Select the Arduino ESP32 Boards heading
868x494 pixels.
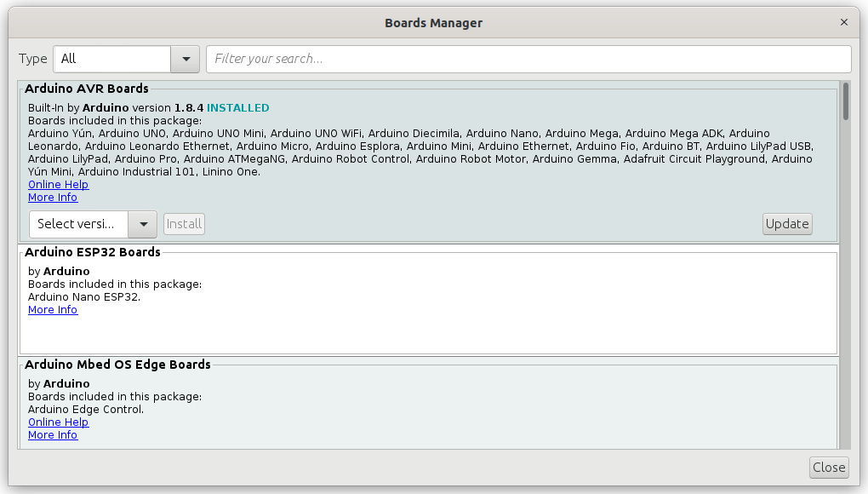click(93, 252)
